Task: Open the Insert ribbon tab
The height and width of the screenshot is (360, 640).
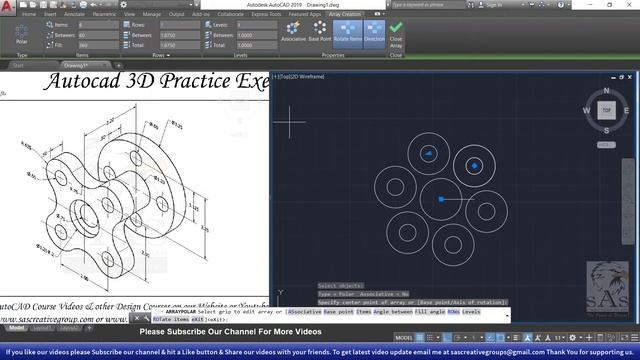Action: tap(50, 14)
